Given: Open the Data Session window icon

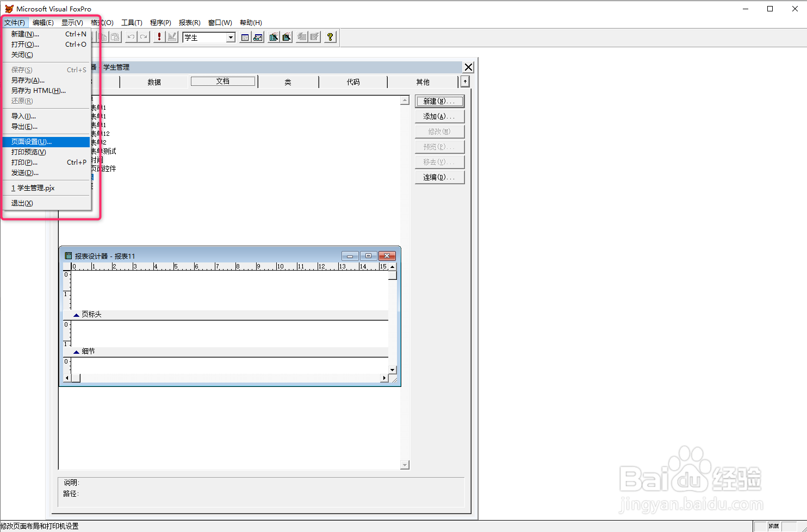Looking at the screenshot, I should pyautogui.click(x=258, y=37).
